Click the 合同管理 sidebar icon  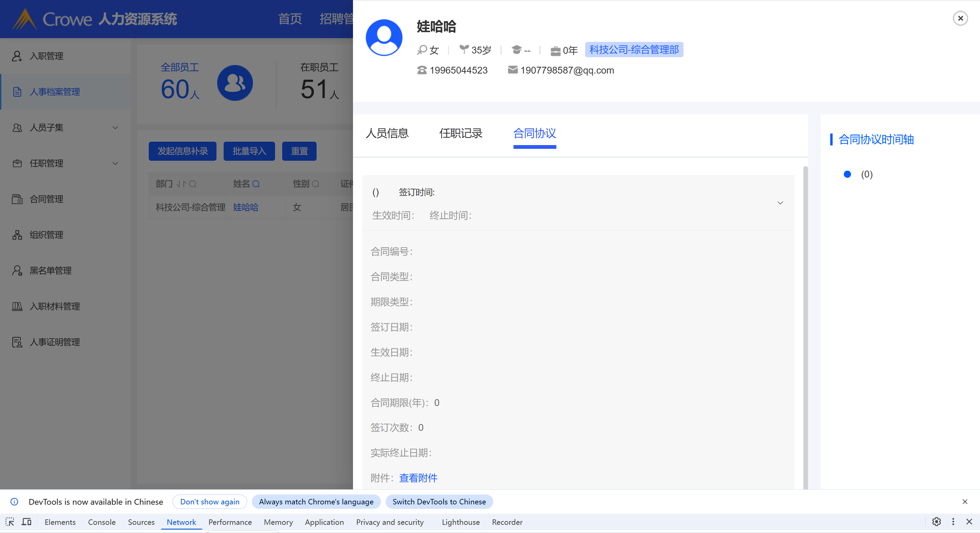(17, 199)
